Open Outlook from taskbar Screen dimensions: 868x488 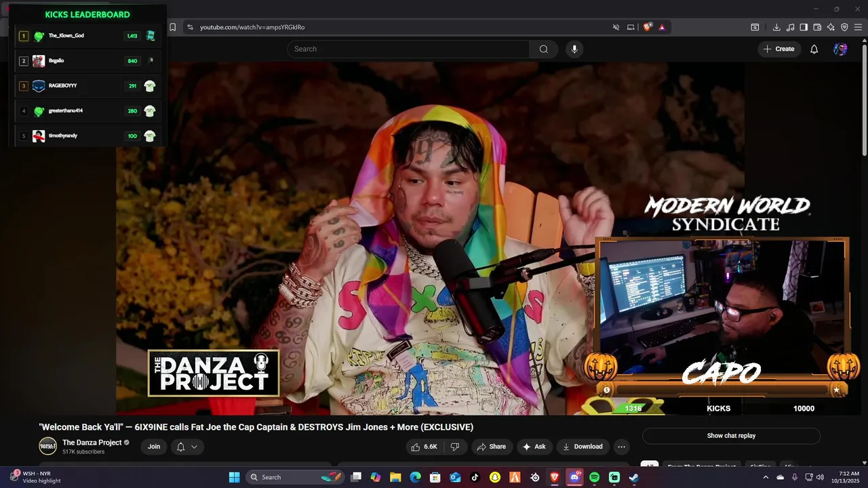point(455,477)
